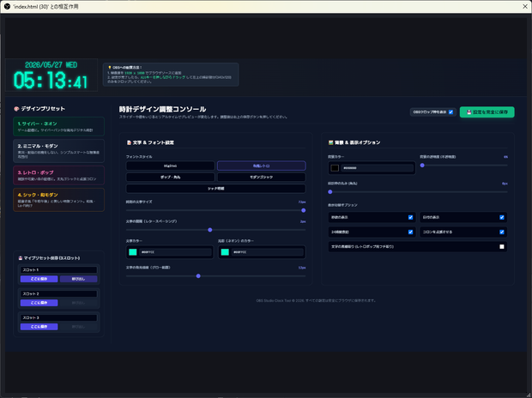Image resolution: width=532 pixels, height=398 pixels.
Task: Choose the Digital font style button
Action: click(170, 166)
